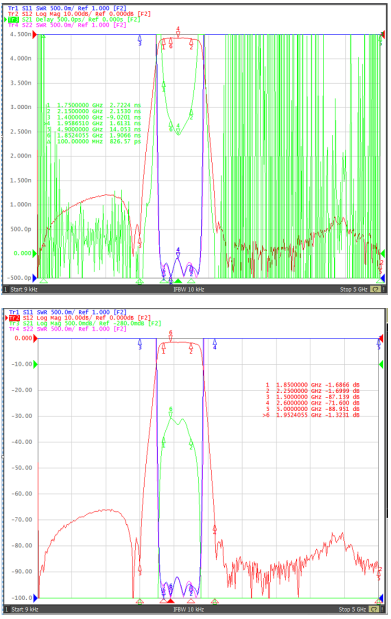Viewport: 391px width, 619px height.
Task: Click Stop 5 GHz in log mag plot status bar
Action: click(x=353, y=609)
